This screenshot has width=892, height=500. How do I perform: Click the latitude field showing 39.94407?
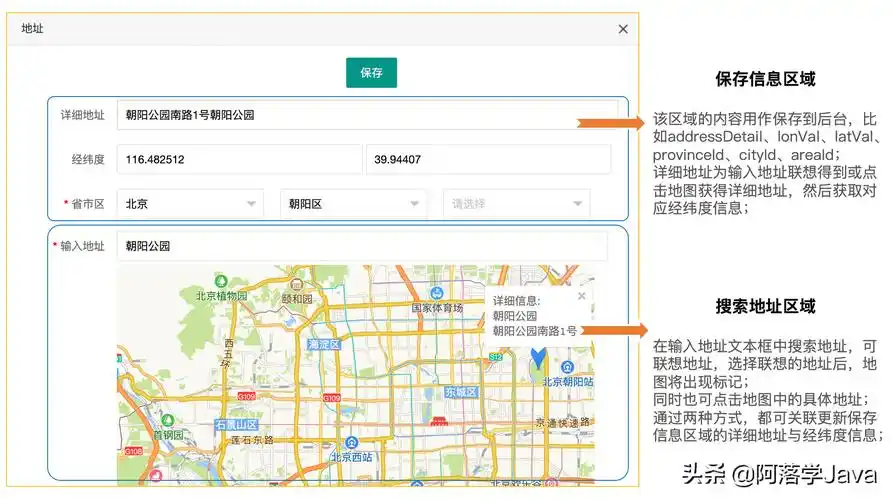[x=488, y=160]
